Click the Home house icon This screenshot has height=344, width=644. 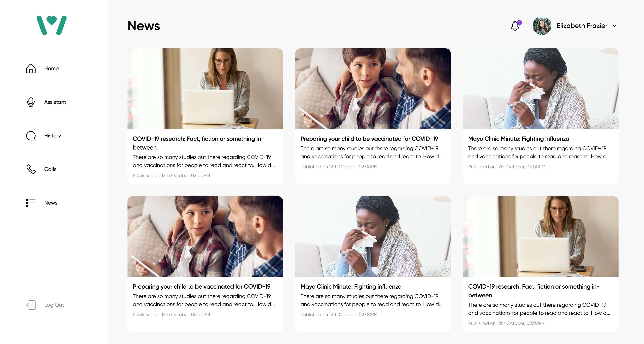(31, 68)
